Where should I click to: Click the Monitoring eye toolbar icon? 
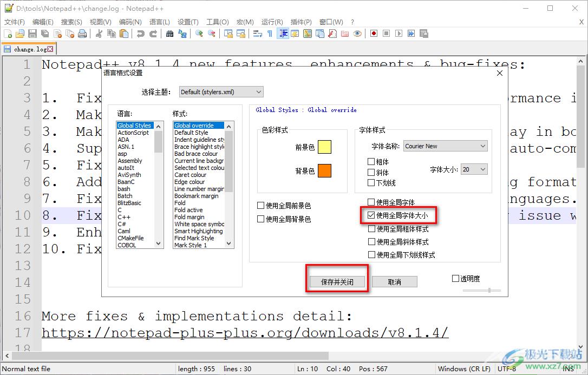(x=357, y=34)
